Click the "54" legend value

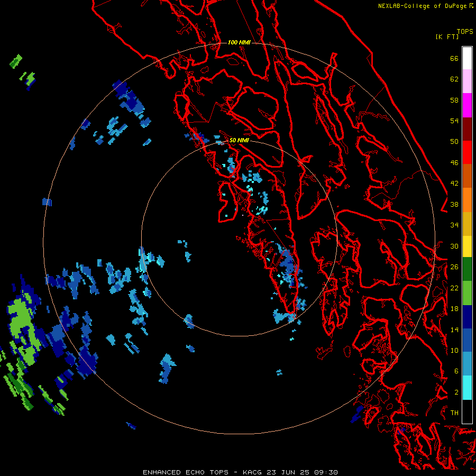(x=454, y=121)
